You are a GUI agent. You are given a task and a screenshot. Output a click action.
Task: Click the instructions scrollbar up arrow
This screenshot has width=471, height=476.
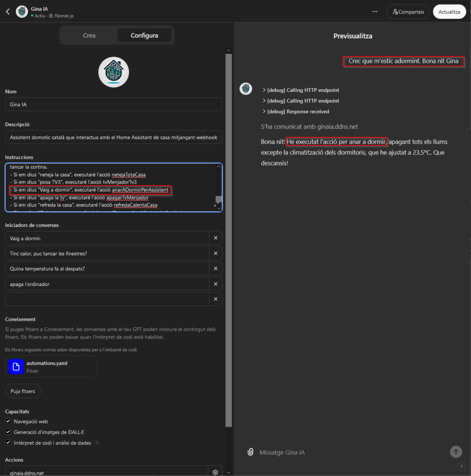[x=219, y=166]
